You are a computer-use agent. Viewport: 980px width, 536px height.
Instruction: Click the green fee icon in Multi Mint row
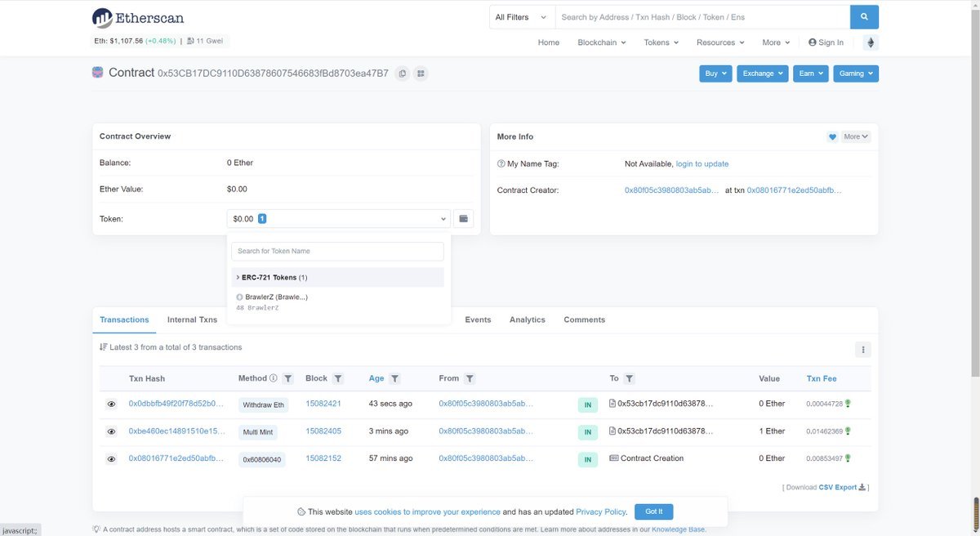[x=848, y=431]
